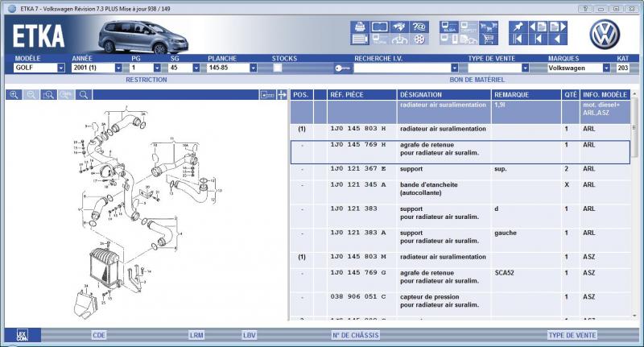This screenshot has width=644, height=347.
Task: Click the LRM button in bottom bar
Action: coord(196,335)
